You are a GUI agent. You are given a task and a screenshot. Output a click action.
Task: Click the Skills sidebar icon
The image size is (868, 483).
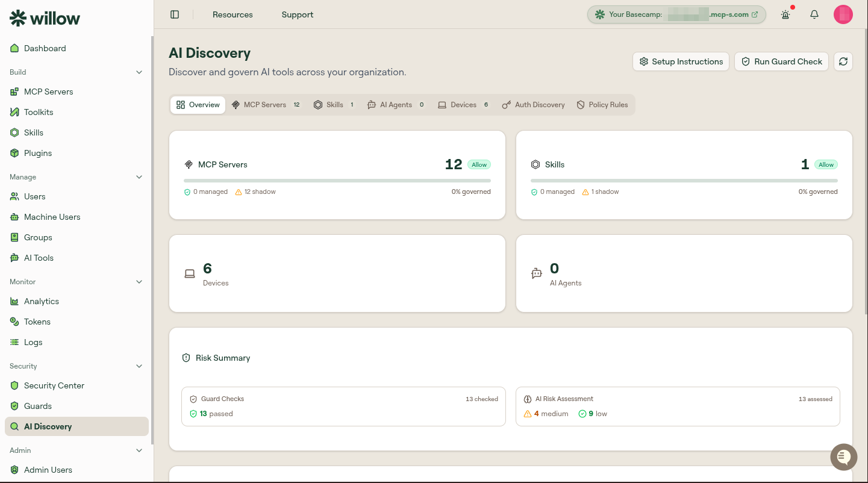tap(14, 132)
